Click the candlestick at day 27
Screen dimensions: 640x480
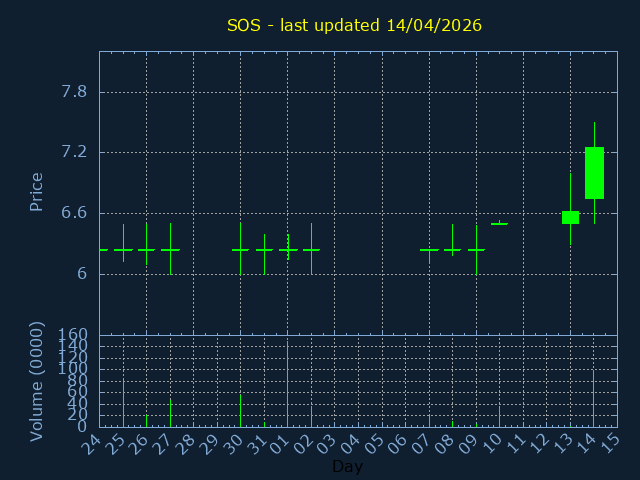click(x=170, y=249)
